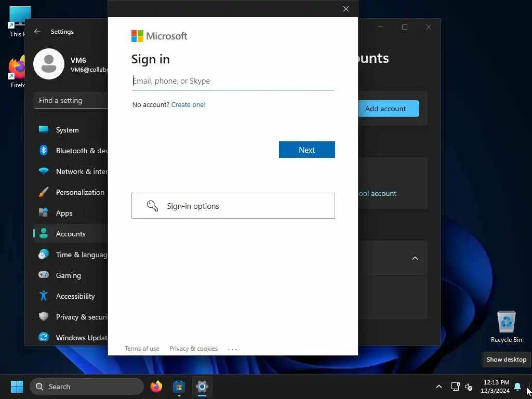Open Terms of use link
Screen dimensions: 532x399
pos(142,349)
